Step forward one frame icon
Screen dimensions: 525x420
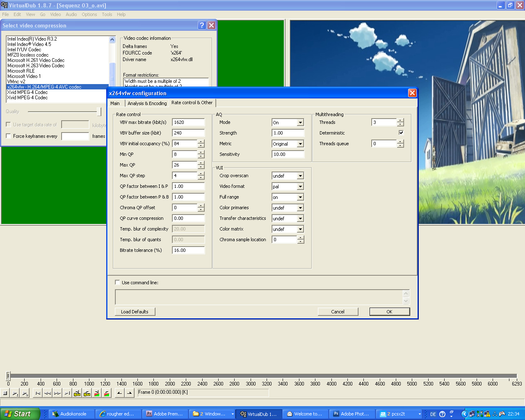pyautogui.click(x=57, y=393)
